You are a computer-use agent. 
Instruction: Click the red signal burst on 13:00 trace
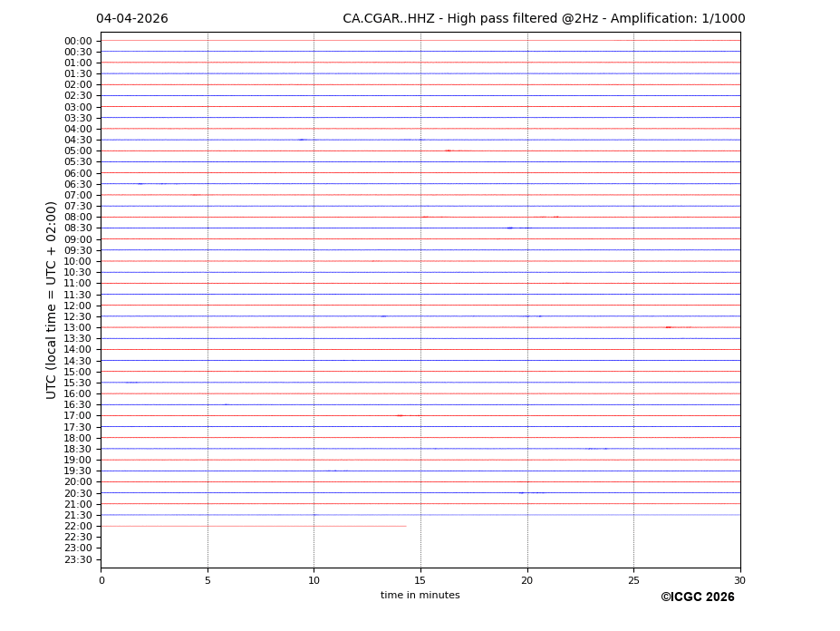(669, 327)
